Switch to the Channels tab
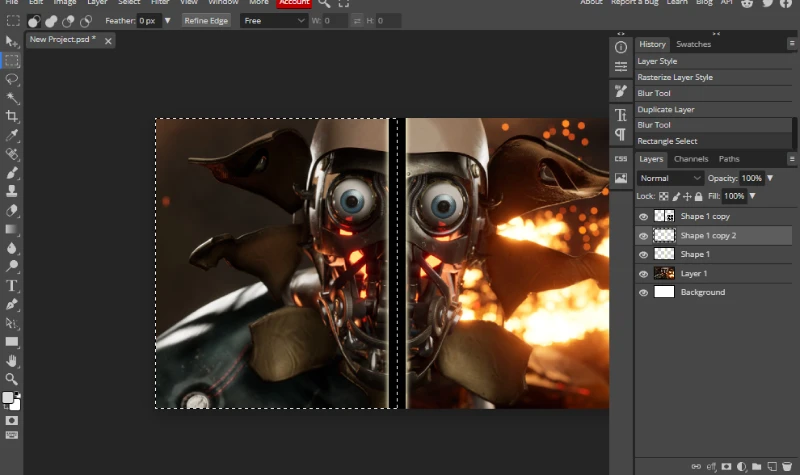The height and width of the screenshot is (475, 800). pyautogui.click(x=691, y=159)
